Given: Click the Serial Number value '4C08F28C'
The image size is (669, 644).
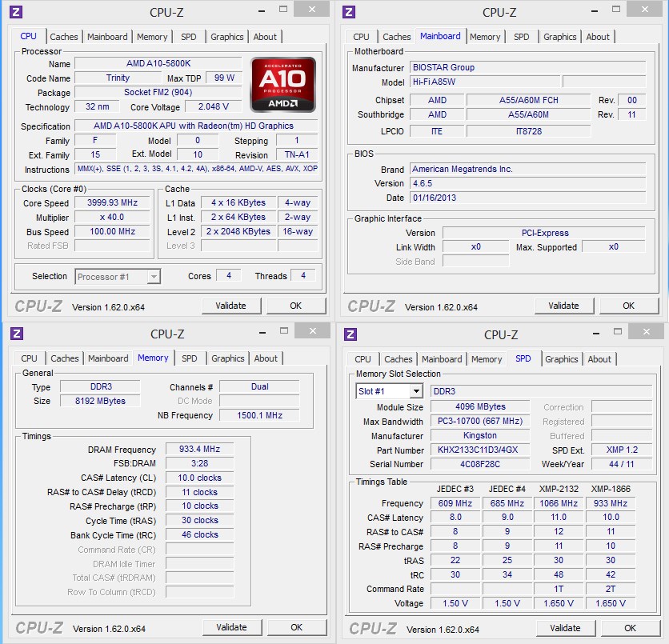Looking at the screenshot, I should tap(480, 464).
